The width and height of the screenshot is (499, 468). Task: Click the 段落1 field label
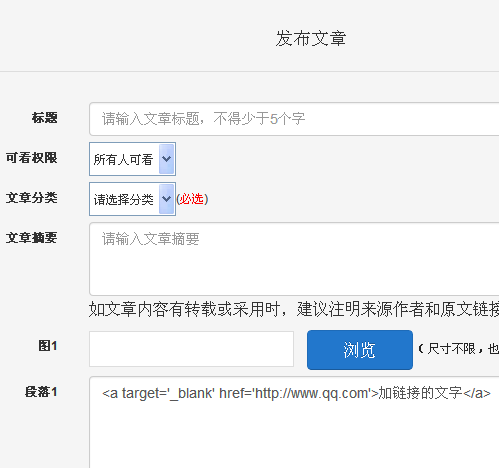[x=41, y=392]
